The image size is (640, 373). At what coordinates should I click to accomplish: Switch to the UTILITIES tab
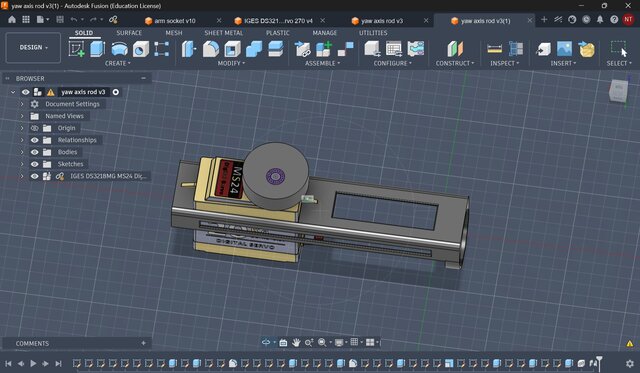coord(373,33)
